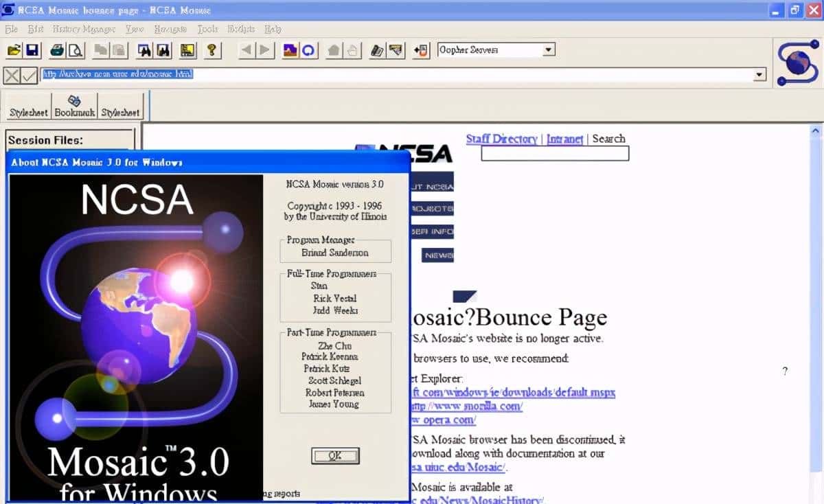The image size is (824, 504).
Task: Open the Navigate menu
Action: pyautogui.click(x=170, y=30)
